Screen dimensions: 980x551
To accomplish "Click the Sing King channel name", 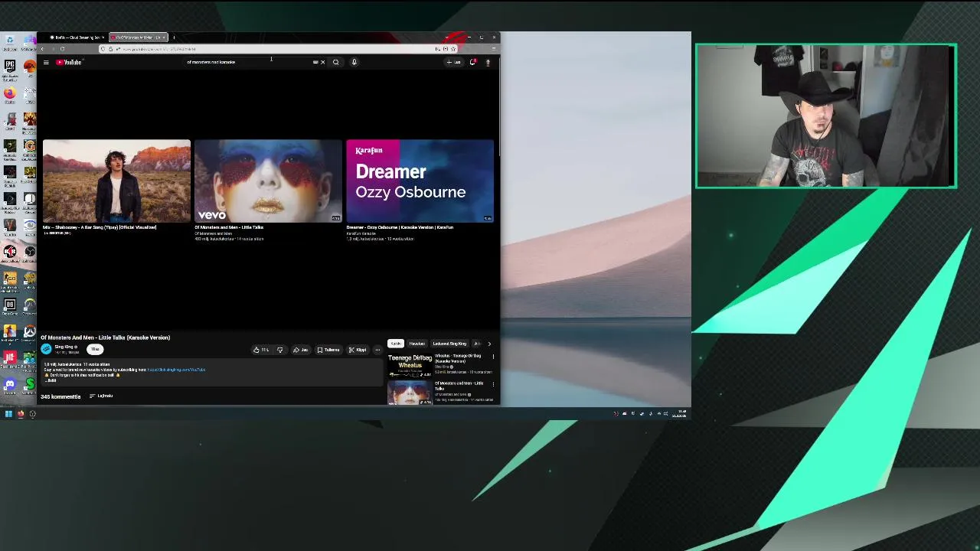I will (64, 347).
